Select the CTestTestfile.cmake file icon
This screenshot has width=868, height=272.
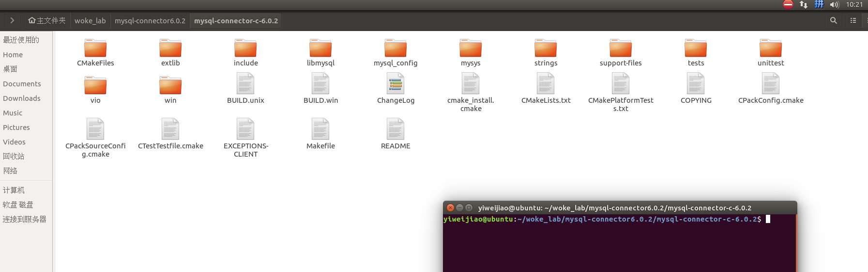[170, 129]
